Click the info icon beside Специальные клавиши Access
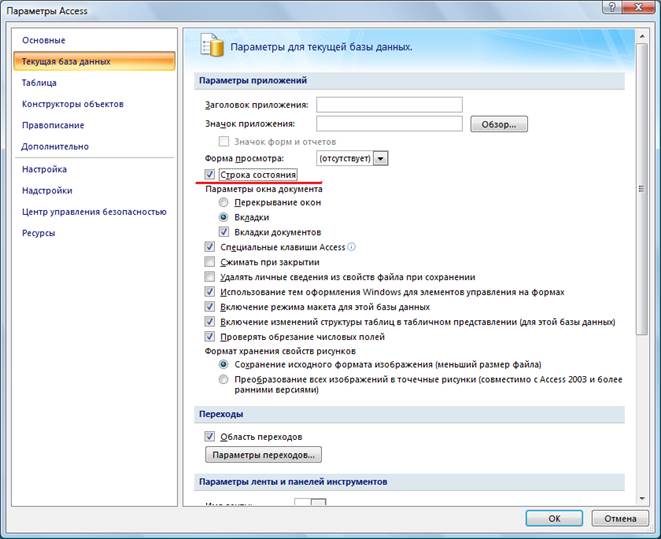 coord(352,247)
